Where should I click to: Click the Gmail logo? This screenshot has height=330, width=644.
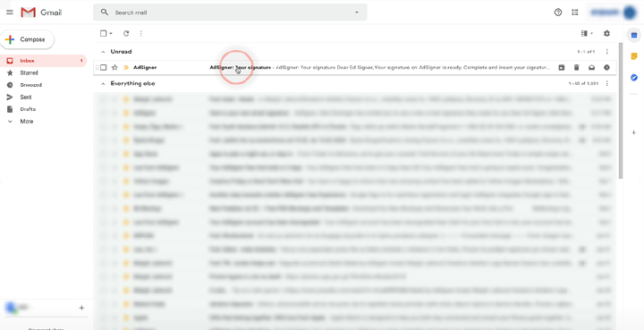click(41, 13)
